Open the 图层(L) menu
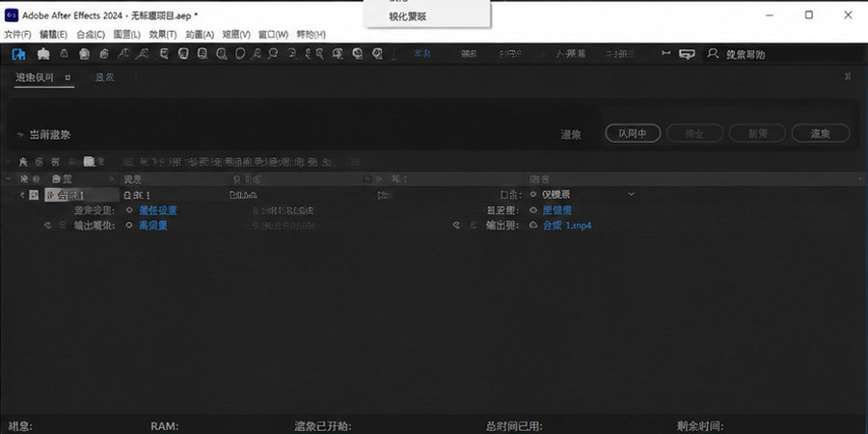The width and height of the screenshot is (868, 434). tap(126, 35)
